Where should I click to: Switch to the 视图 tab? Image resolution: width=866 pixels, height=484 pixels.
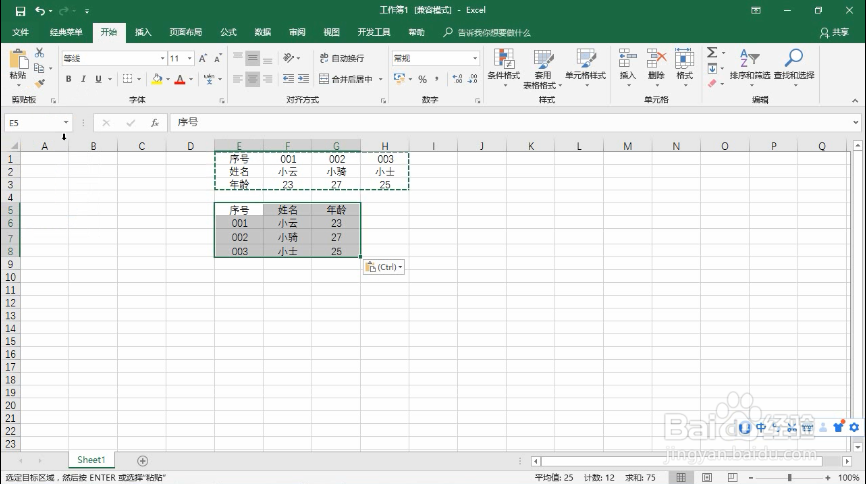[331, 33]
